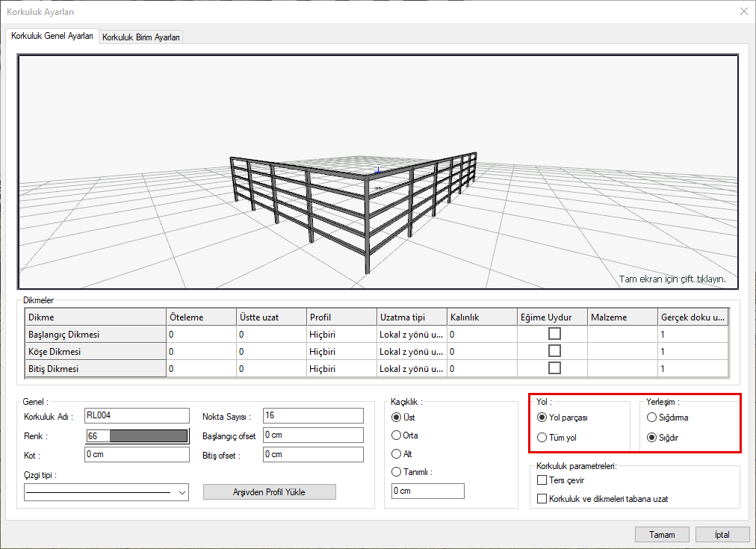
Task: Click the Arşivden Profil Yükle button
Action: 269,491
